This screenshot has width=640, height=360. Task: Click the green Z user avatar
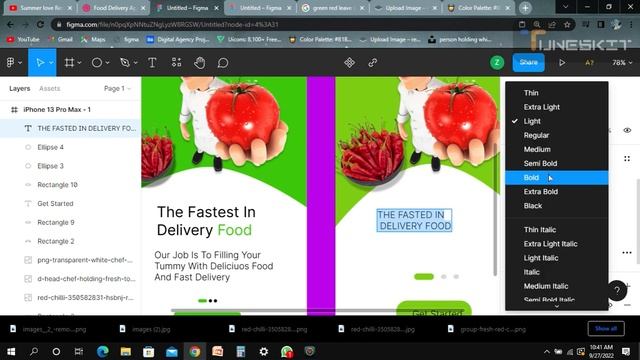tap(497, 62)
